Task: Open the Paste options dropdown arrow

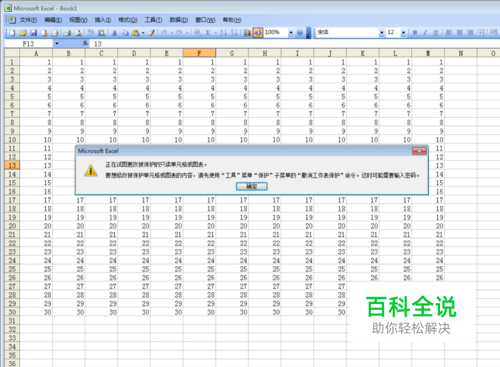Action: coord(143,33)
